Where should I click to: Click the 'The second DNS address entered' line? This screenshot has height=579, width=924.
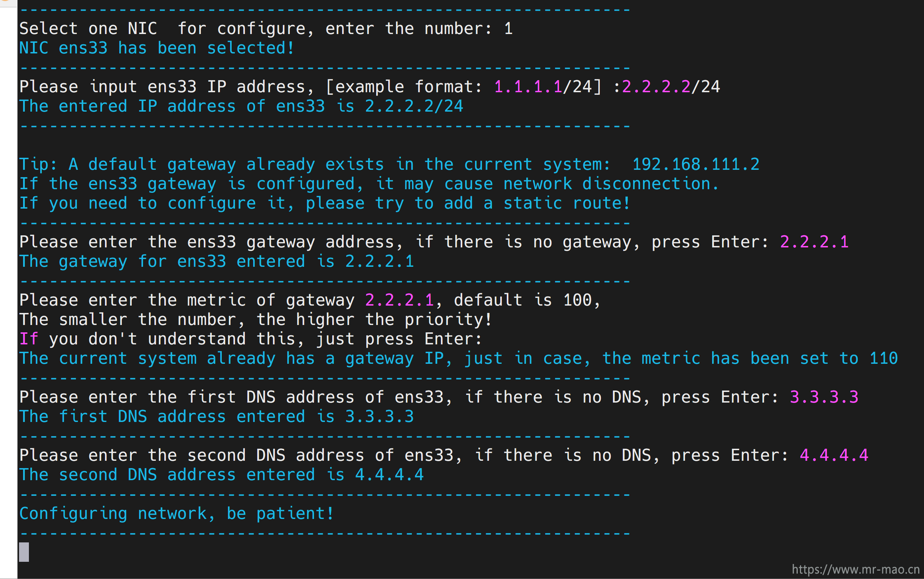tap(222, 475)
